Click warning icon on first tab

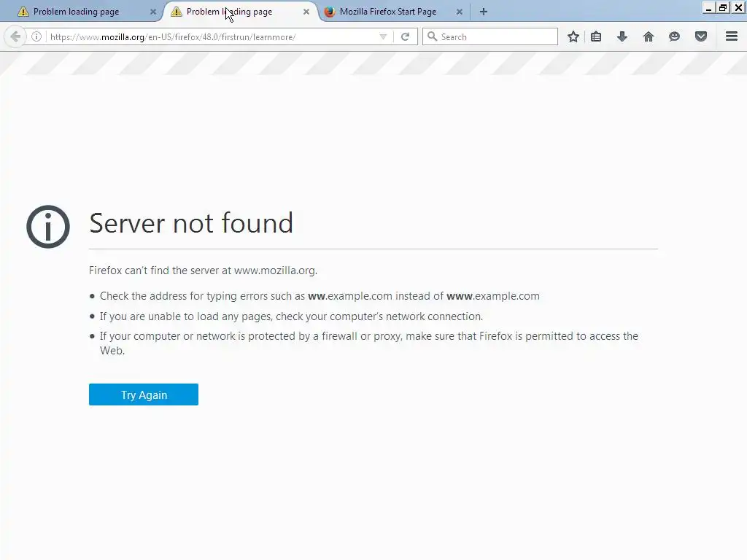(x=23, y=12)
